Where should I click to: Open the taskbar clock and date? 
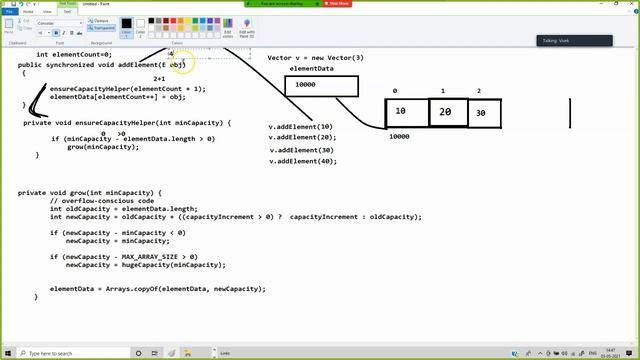[611, 353]
